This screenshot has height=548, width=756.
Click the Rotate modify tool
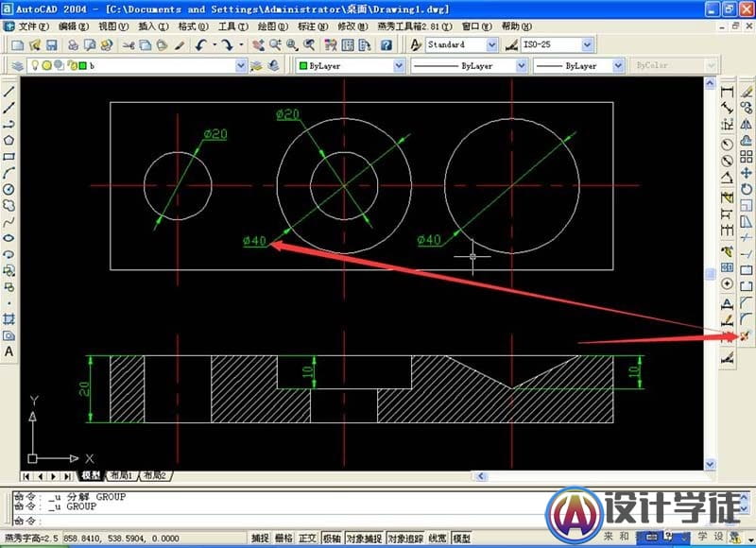point(747,189)
